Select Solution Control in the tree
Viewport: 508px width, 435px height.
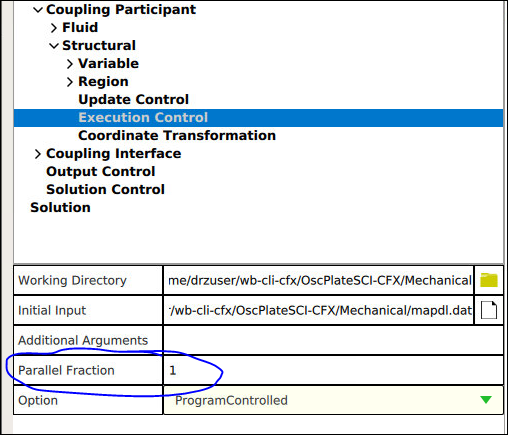[x=105, y=189]
